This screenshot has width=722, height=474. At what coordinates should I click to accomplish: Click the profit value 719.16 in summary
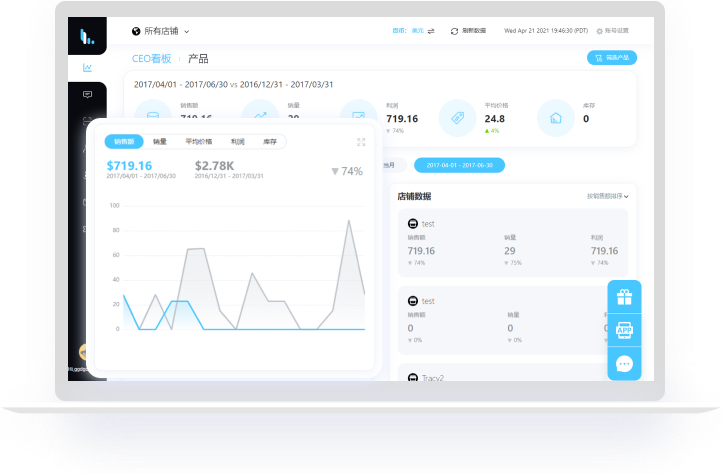coord(402,119)
